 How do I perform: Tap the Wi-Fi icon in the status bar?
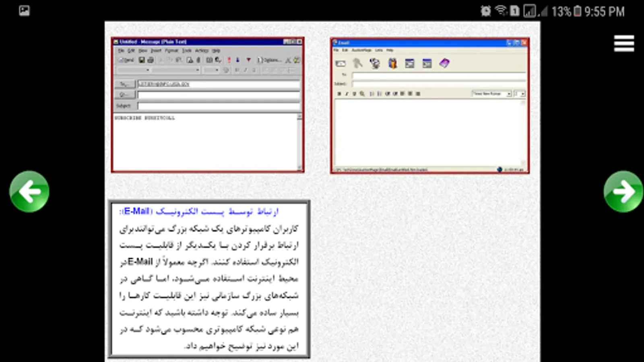501,10
